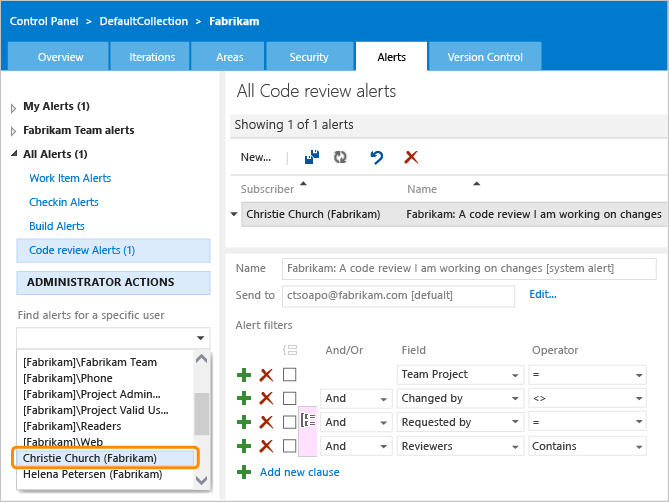Click the Edit... link beside Send to
The width and height of the screenshot is (669, 502).
point(543,294)
